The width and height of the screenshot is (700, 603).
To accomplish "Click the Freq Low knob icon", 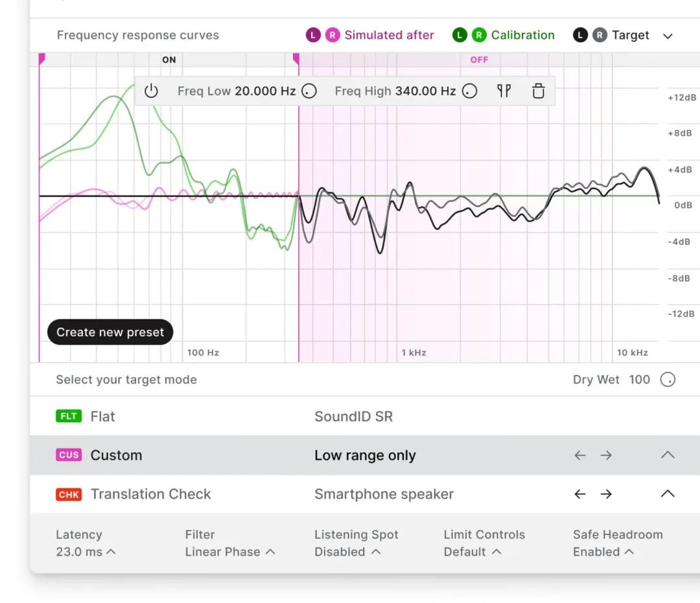I will (x=310, y=91).
